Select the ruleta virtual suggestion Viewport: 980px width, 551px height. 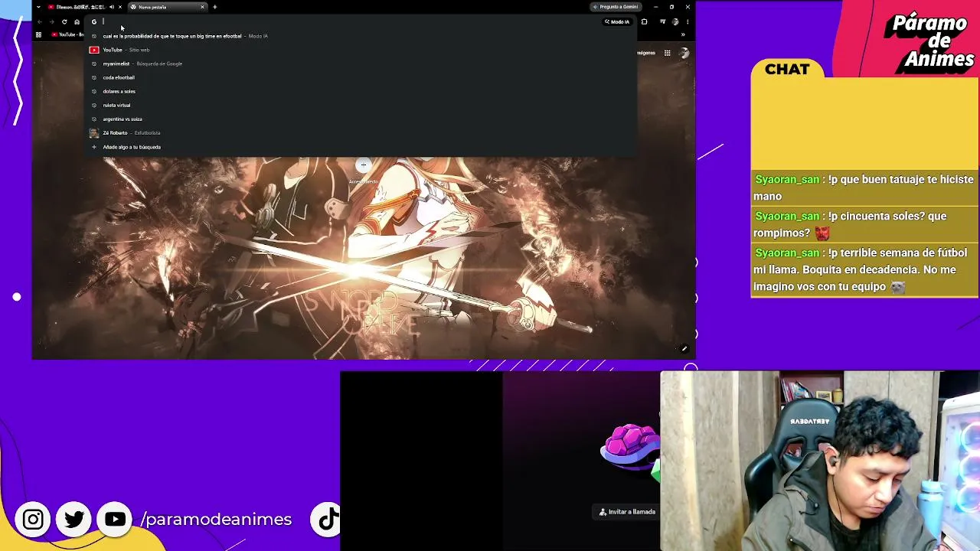(361, 105)
